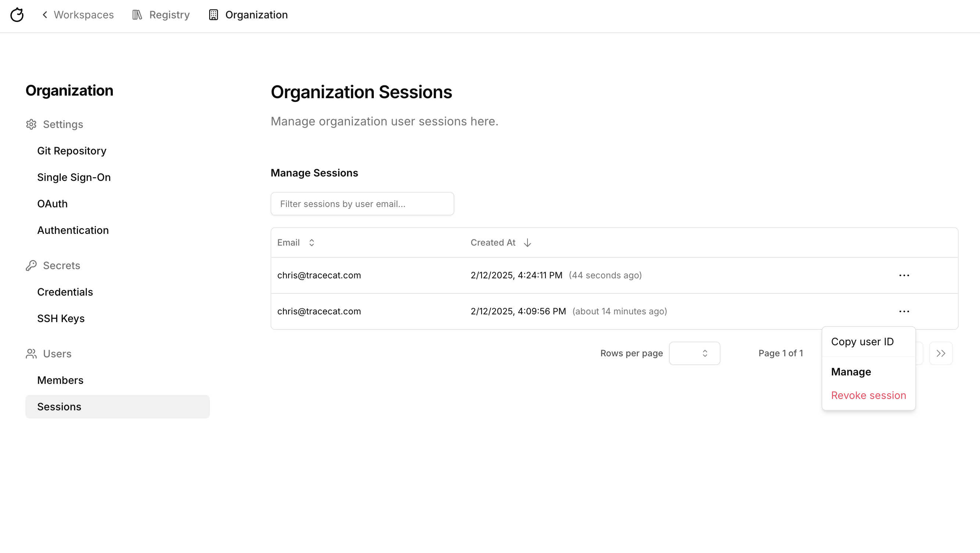Click the Users people icon
Viewport: 980px width, 553px height.
pyautogui.click(x=31, y=354)
